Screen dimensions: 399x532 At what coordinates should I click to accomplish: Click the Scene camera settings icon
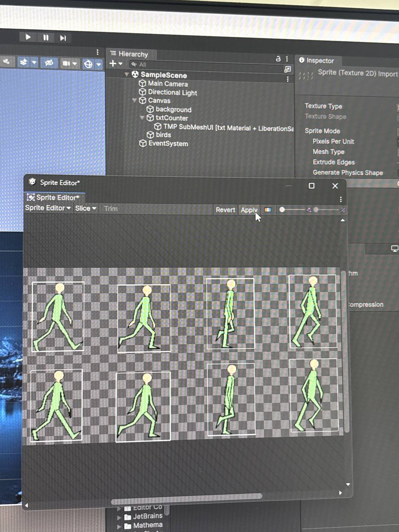[x=66, y=63]
